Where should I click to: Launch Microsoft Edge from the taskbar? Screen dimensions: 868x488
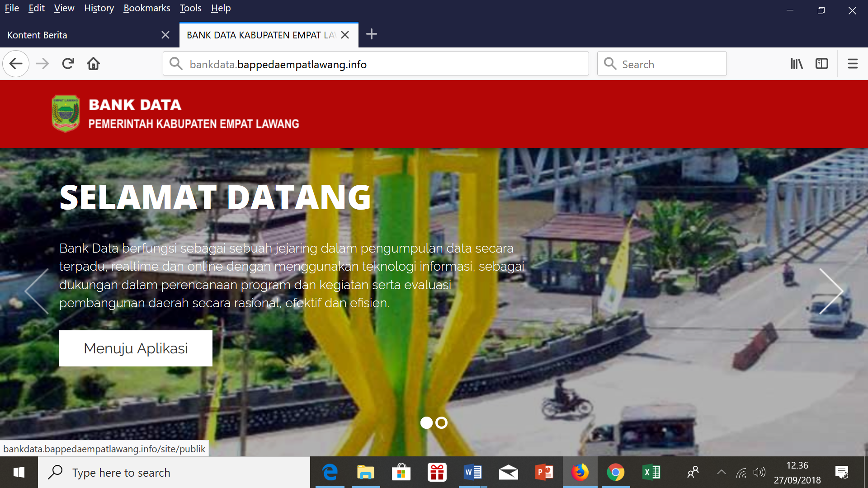(x=330, y=473)
